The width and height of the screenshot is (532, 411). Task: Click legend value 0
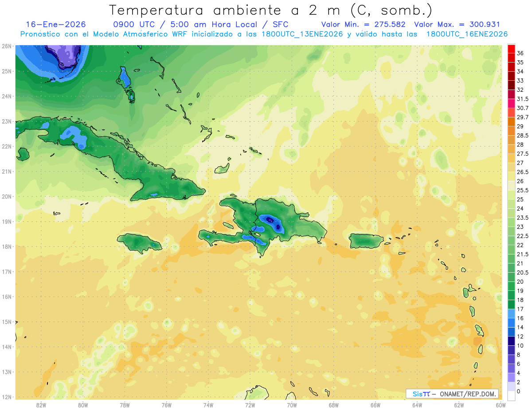pyautogui.click(x=519, y=391)
